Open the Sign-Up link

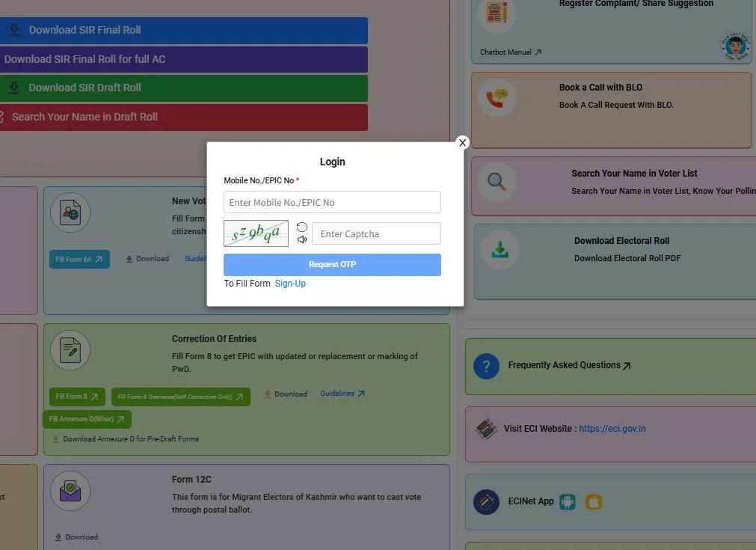[290, 284]
